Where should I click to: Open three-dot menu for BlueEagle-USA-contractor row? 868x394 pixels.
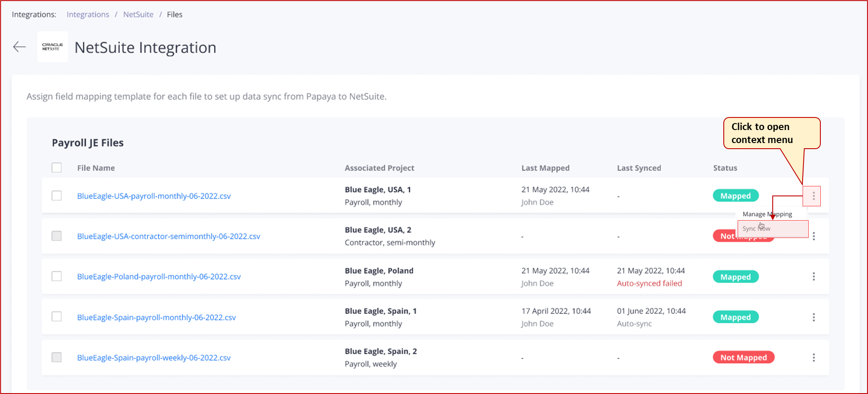click(x=814, y=236)
